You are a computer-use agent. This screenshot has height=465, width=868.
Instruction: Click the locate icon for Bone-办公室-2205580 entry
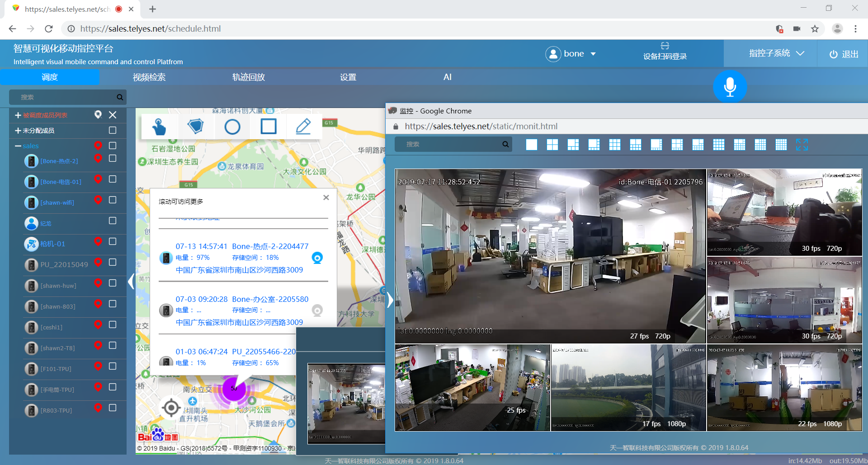click(x=317, y=310)
